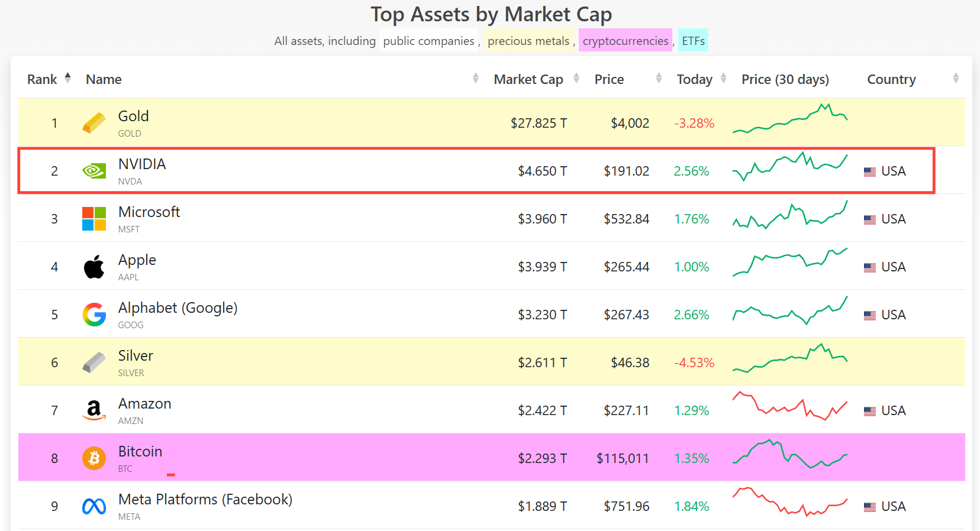Toggle the precious metals filter
Screen dimensions: 980x531
tap(528, 41)
